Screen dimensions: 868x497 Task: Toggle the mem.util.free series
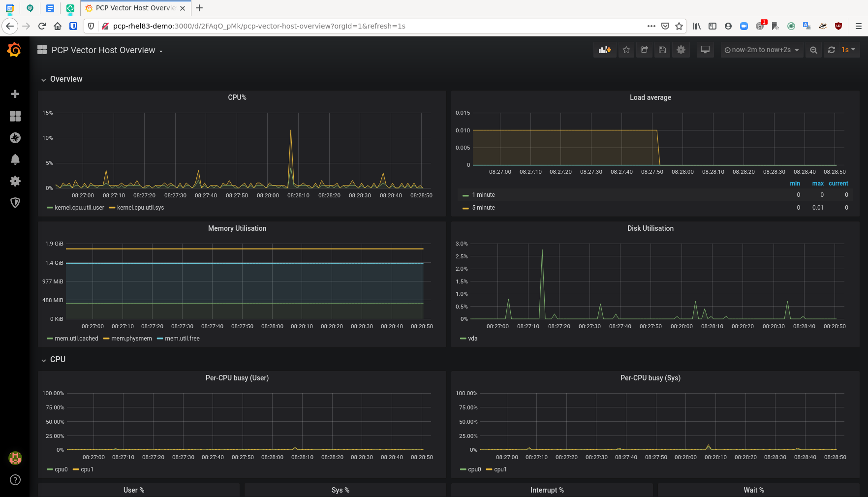(x=182, y=338)
